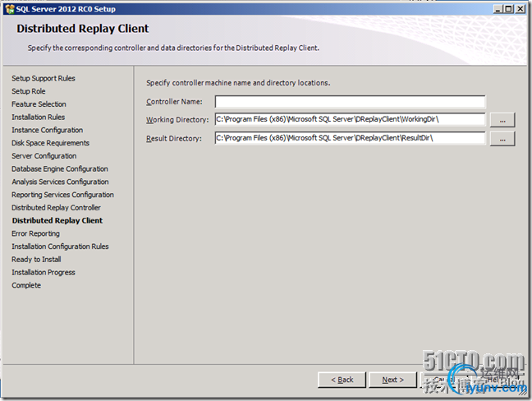The image size is (532, 401).
Task: Select the Reporting Services Configuration step
Action: pos(62,195)
